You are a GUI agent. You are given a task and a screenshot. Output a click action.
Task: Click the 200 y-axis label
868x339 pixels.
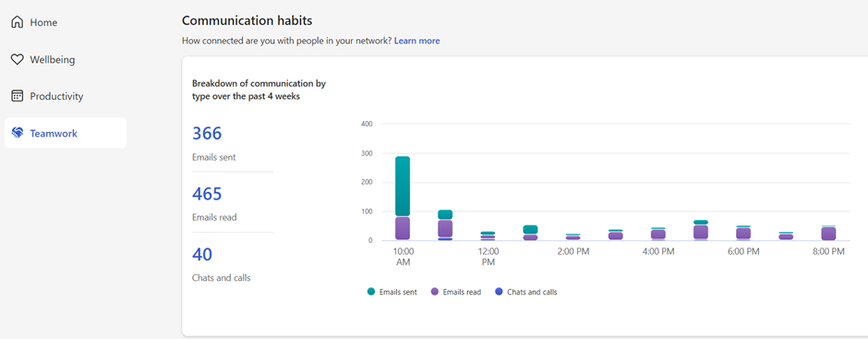coord(366,182)
